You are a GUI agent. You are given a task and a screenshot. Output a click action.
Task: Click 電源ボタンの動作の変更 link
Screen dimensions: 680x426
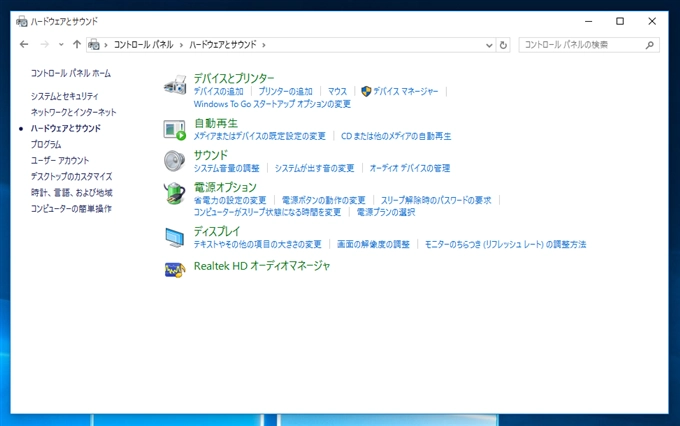point(324,200)
